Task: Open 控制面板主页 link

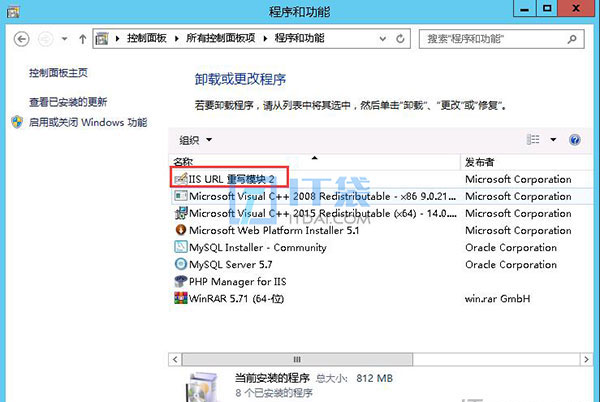Action: coord(58,73)
